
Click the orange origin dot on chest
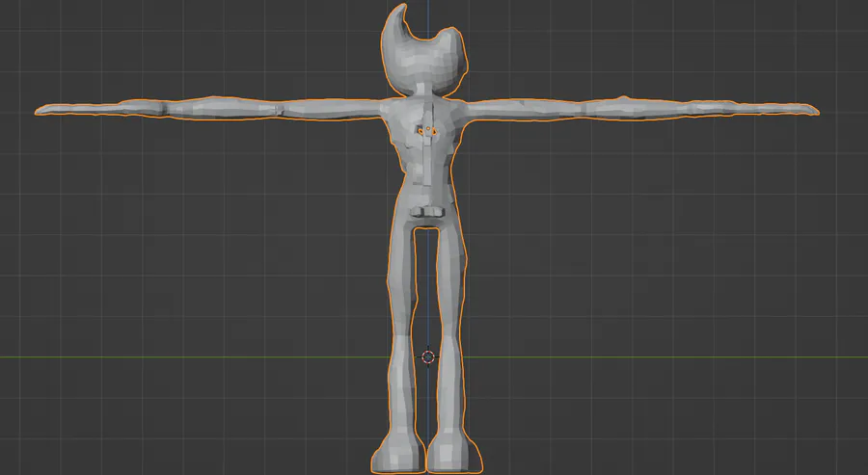tap(428, 128)
